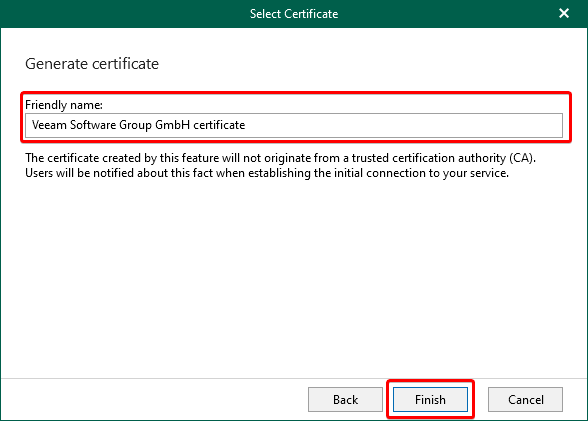Place cursor on word Group in field
The width and height of the screenshot is (588, 421).
pos(135,125)
